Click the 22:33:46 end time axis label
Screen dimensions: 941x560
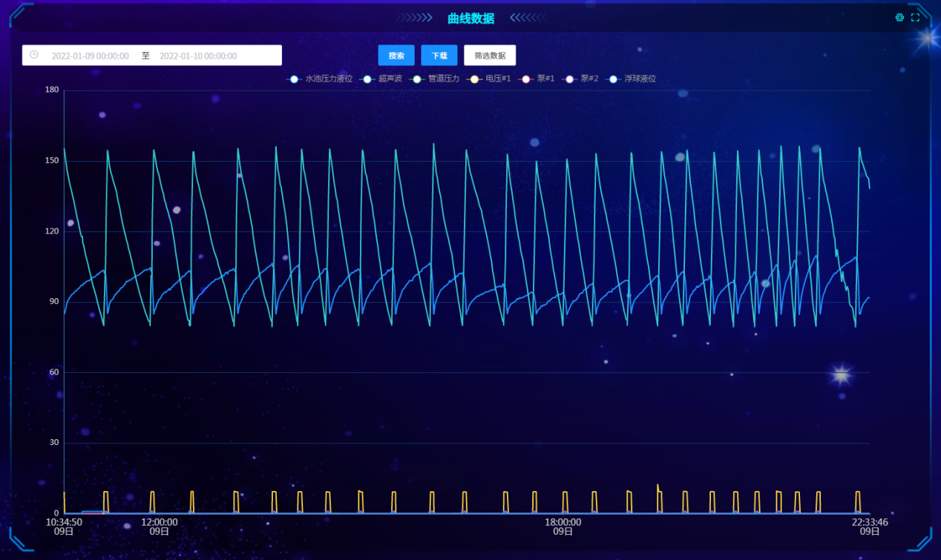[869, 522]
